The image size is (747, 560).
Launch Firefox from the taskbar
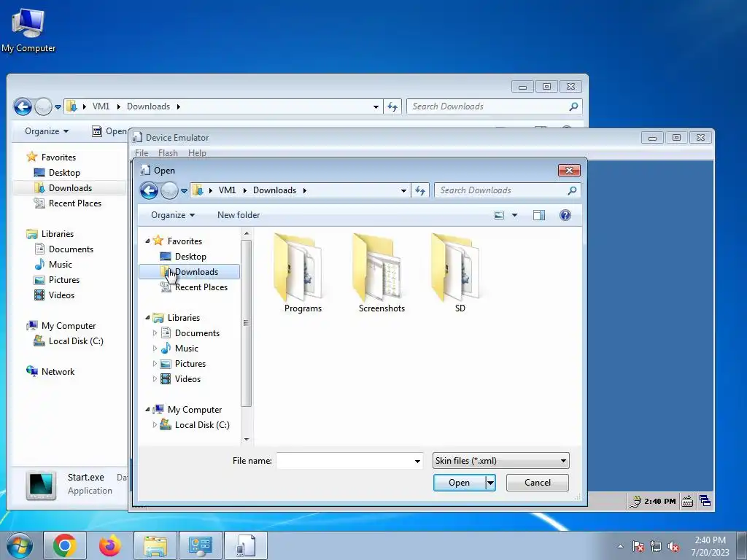click(110, 545)
